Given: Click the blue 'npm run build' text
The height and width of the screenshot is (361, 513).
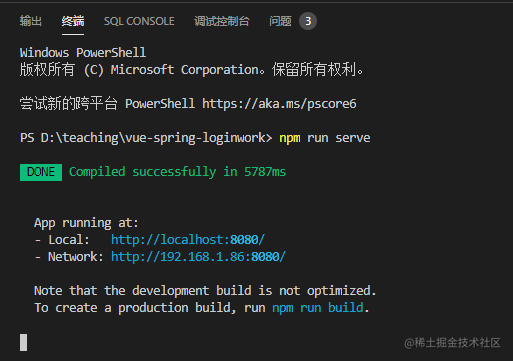Looking at the screenshot, I should pos(318,308).
